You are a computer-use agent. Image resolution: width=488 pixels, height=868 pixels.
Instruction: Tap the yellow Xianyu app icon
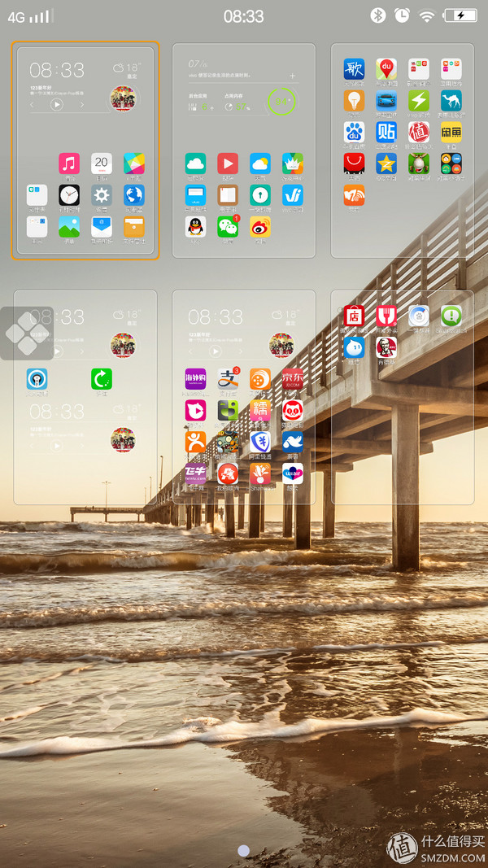pyautogui.click(x=451, y=132)
